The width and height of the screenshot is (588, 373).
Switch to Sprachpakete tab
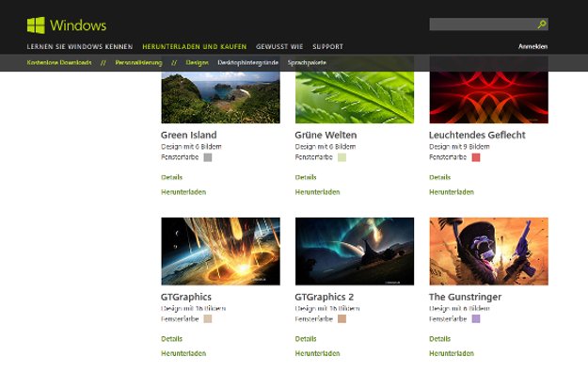coord(307,63)
